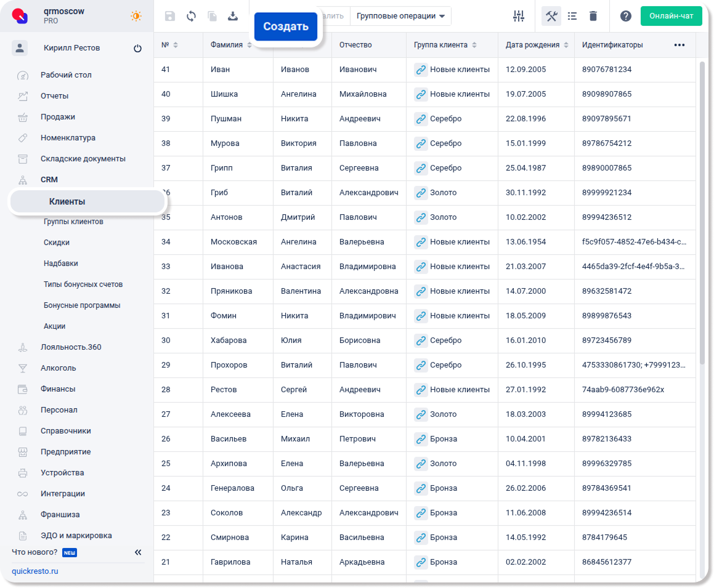Viewport: 714px width, 588px height.
Task: Open Группы клиентов in sidebar
Action: click(73, 222)
